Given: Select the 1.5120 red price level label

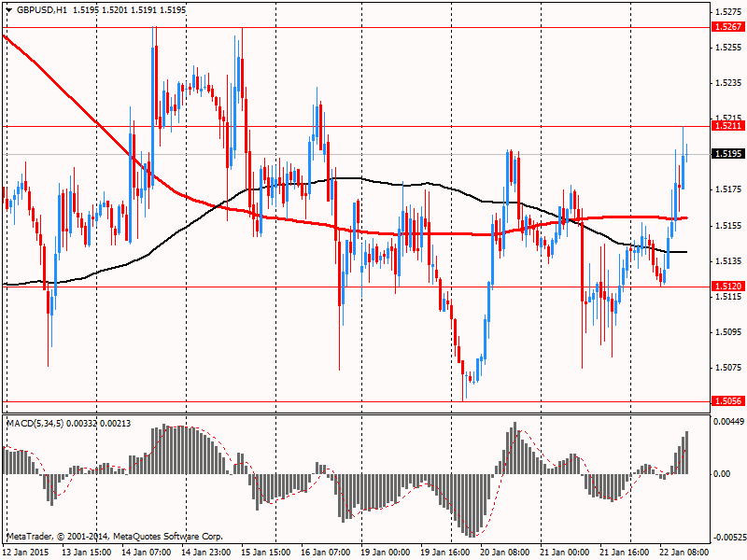Looking at the screenshot, I should pos(728,287).
